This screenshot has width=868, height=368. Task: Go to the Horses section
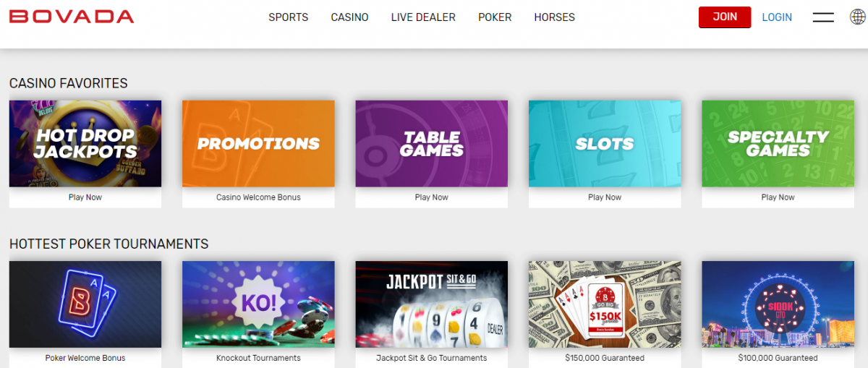point(555,17)
